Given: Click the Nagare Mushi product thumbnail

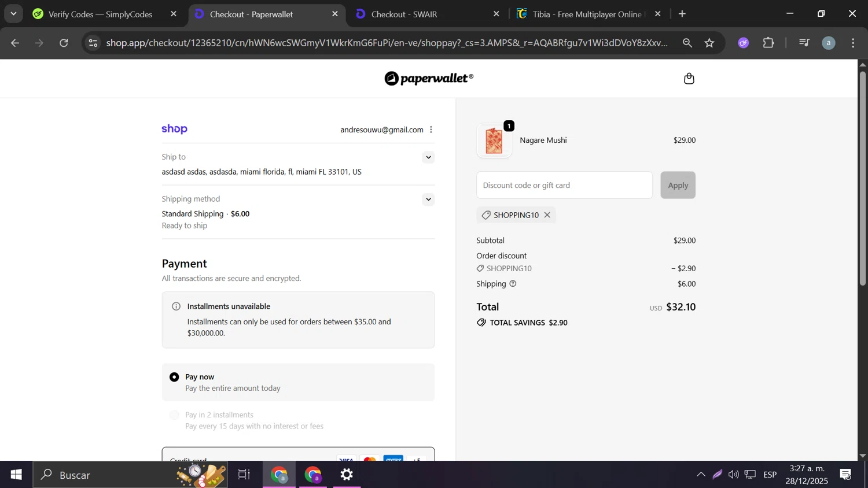Looking at the screenshot, I should click(494, 141).
